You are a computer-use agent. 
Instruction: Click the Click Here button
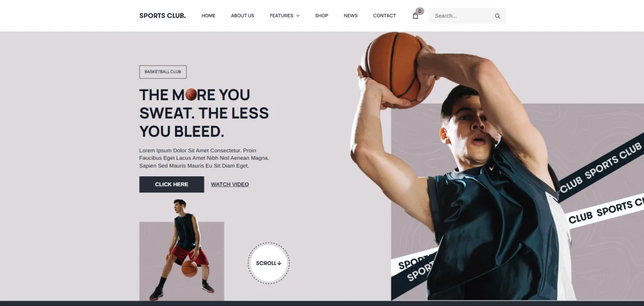tap(172, 184)
